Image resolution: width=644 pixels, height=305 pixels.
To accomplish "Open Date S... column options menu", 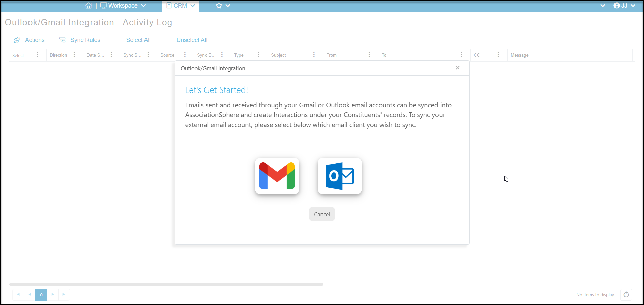I will [111, 55].
